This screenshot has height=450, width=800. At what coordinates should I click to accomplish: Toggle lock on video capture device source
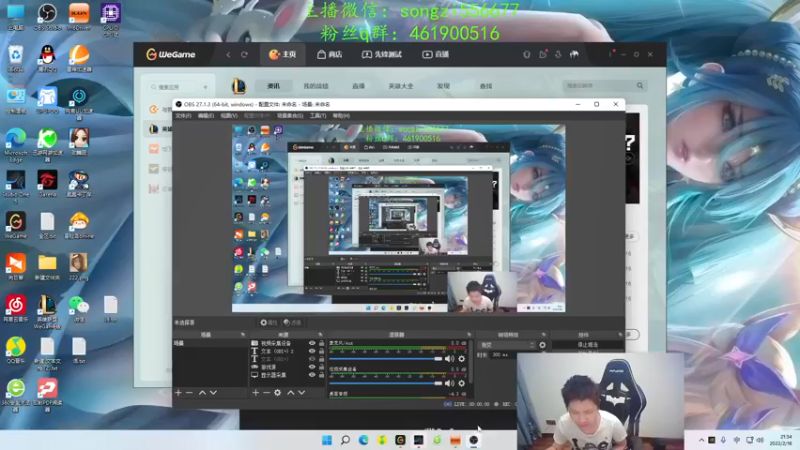(321, 343)
